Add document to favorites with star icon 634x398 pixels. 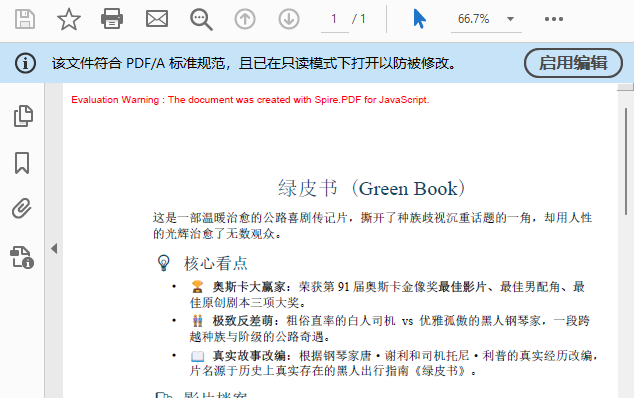tap(69, 19)
